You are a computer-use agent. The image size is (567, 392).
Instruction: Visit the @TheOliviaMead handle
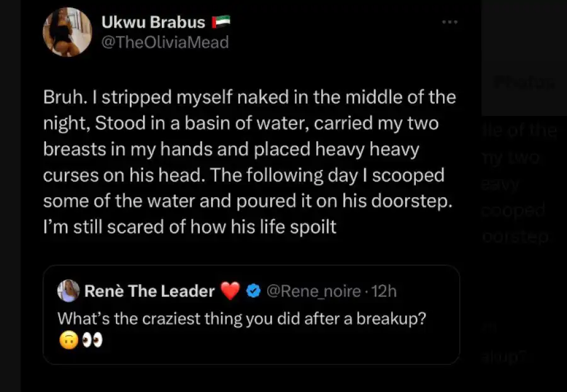click(164, 42)
